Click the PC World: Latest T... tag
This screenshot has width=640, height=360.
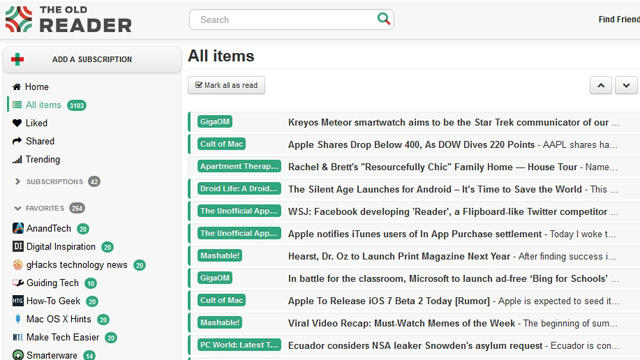click(239, 345)
